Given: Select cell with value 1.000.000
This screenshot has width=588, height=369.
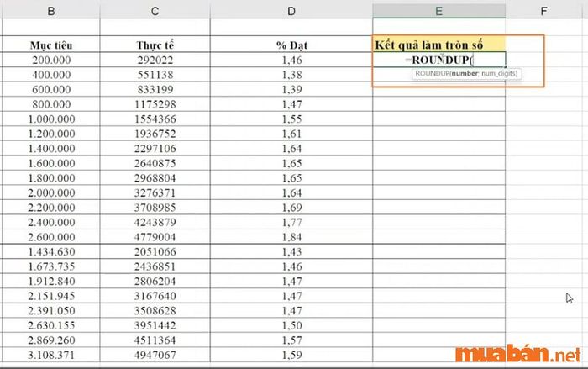Looking at the screenshot, I should coord(51,119).
